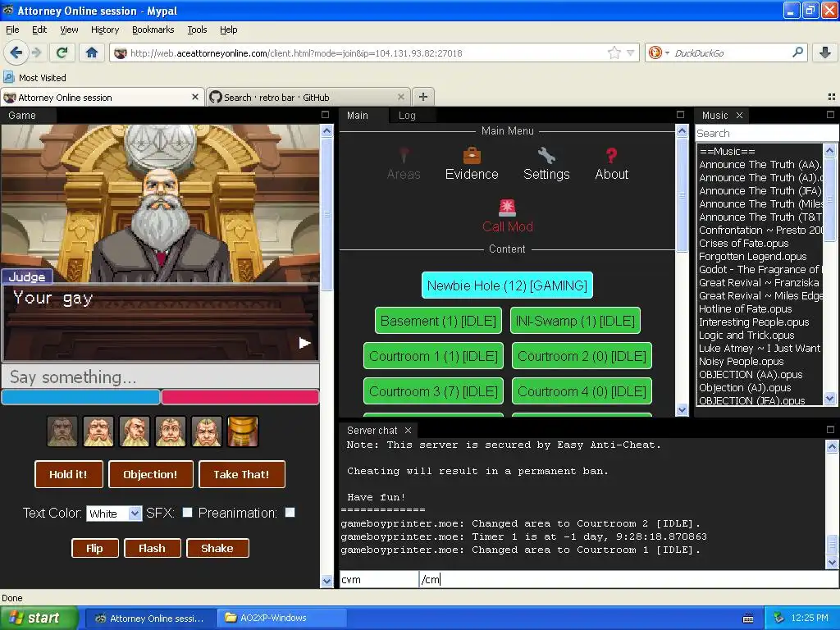Click the Take That! button
The image size is (840, 630).
point(242,474)
